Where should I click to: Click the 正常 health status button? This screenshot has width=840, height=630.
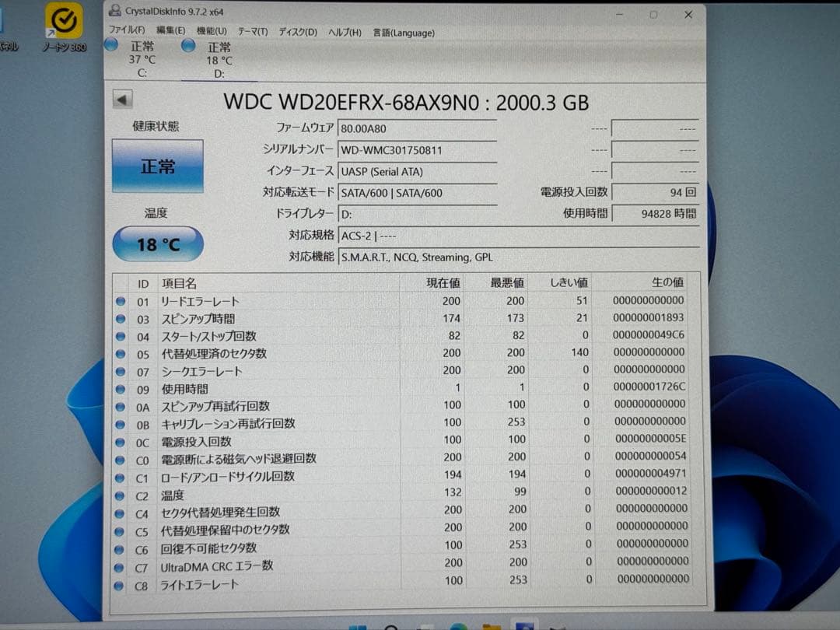[157, 166]
